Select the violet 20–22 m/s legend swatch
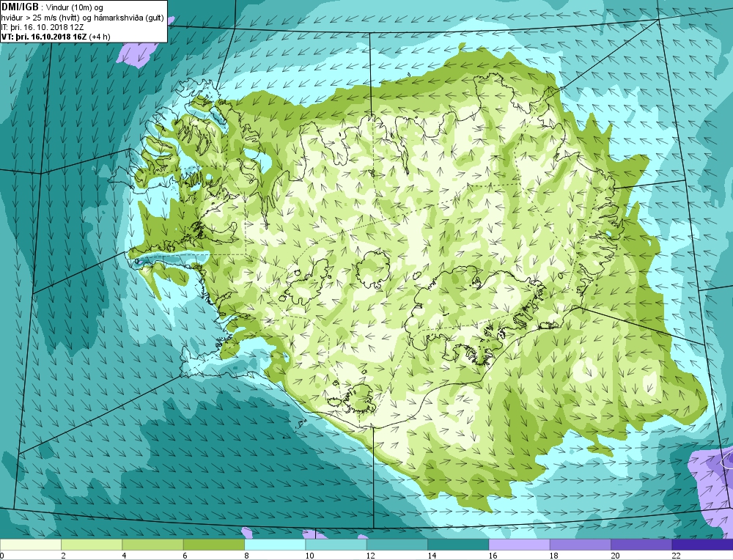733x560 pixels. point(641,545)
